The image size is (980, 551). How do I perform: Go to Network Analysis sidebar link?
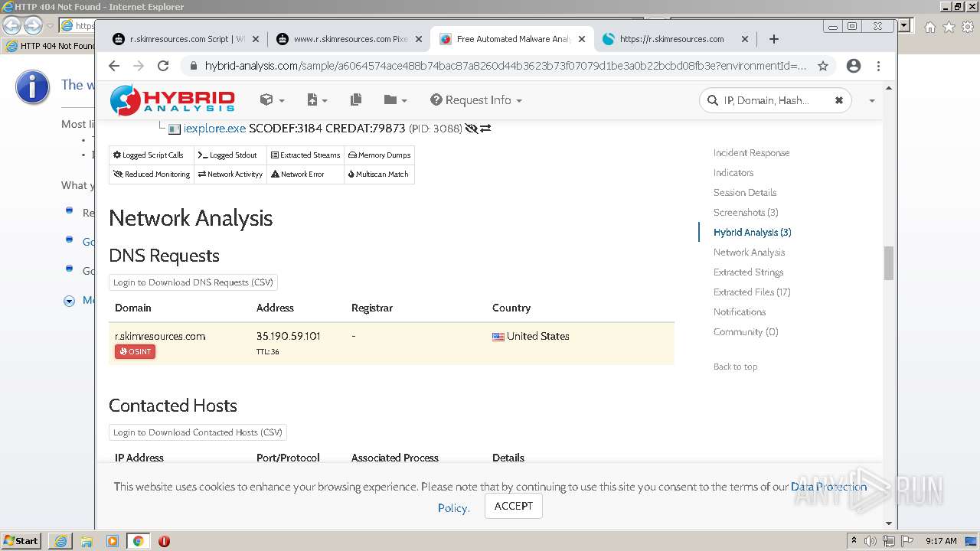point(749,253)
